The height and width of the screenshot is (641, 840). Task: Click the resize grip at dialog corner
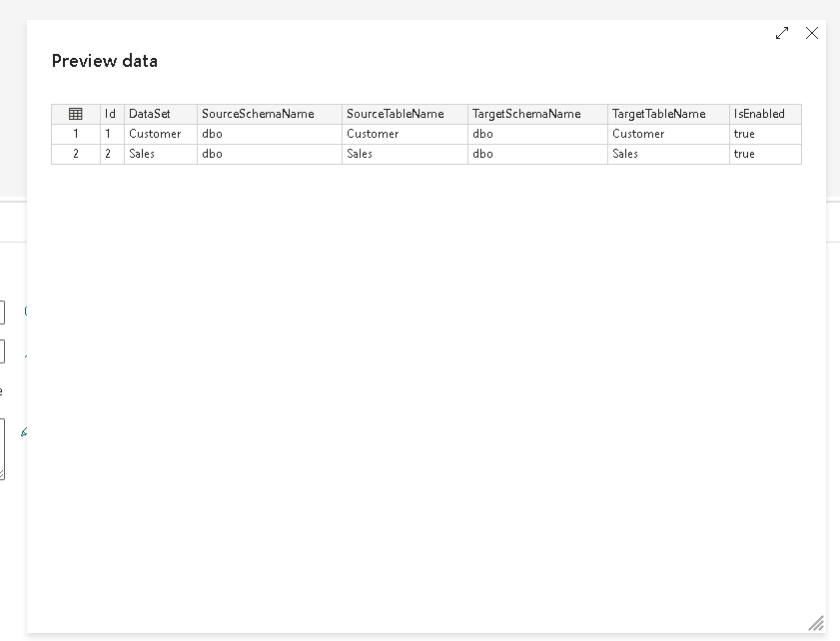tap(816, 623)
